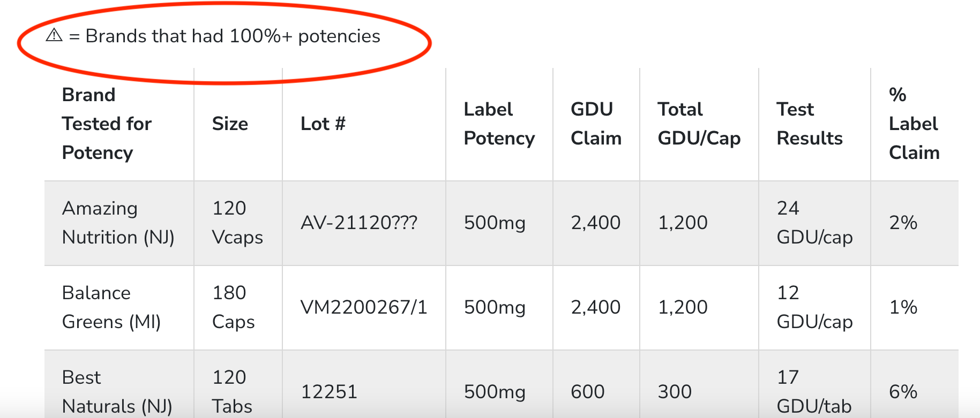Select lot number VM2200267/1
The image size is (980, 418).
(364, 307)
